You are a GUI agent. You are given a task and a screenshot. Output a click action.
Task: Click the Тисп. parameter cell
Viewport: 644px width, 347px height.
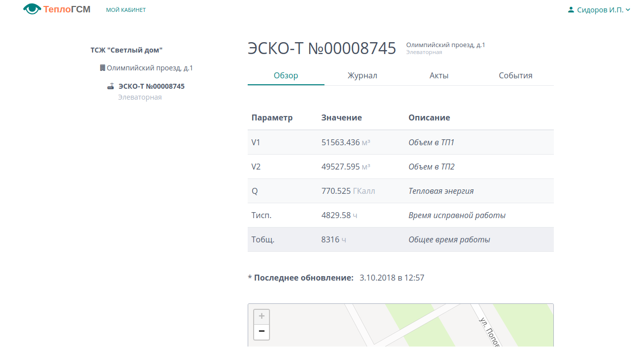click(262, 215)
